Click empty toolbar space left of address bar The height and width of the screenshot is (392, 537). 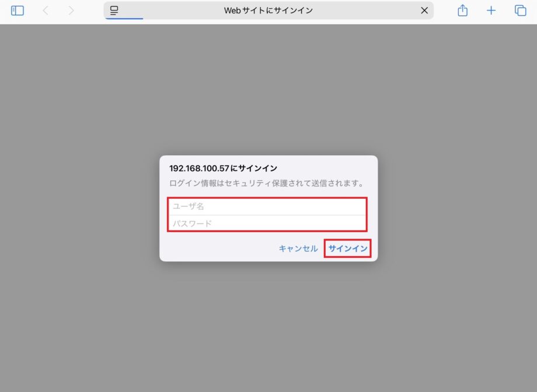[90, 10]
